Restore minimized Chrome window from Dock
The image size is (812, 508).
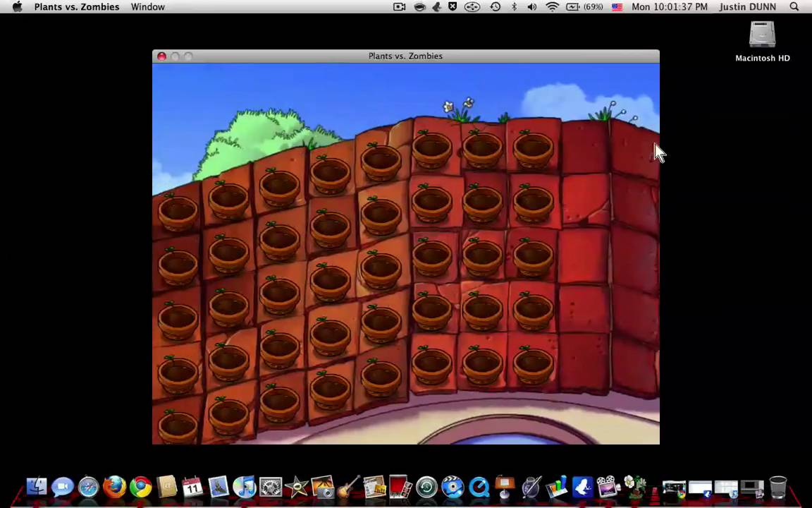[675, 489]
